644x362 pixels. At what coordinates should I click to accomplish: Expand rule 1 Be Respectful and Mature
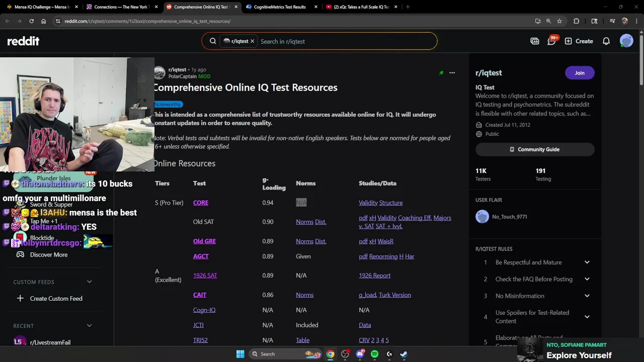pos(587,262)
